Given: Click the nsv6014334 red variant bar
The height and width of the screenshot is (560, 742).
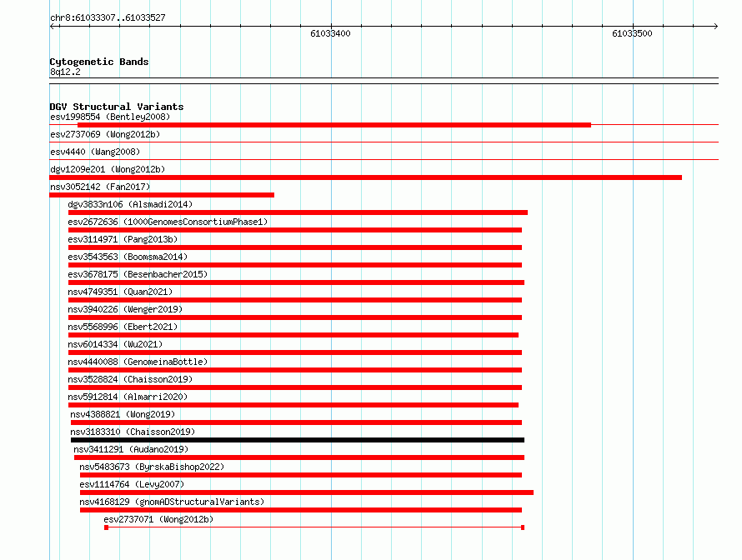Looking at the screenshot, I should pos(295,352).
